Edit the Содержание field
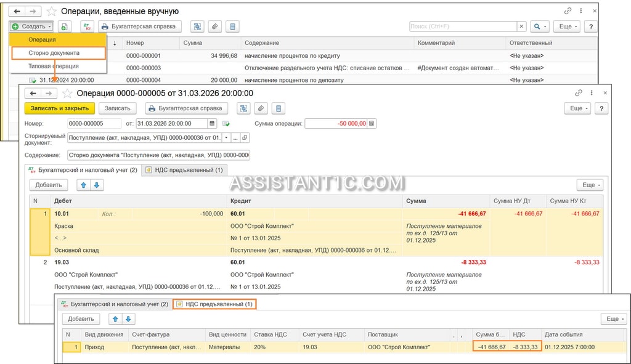Screen dimensions: 631x364 coord(158,155)
